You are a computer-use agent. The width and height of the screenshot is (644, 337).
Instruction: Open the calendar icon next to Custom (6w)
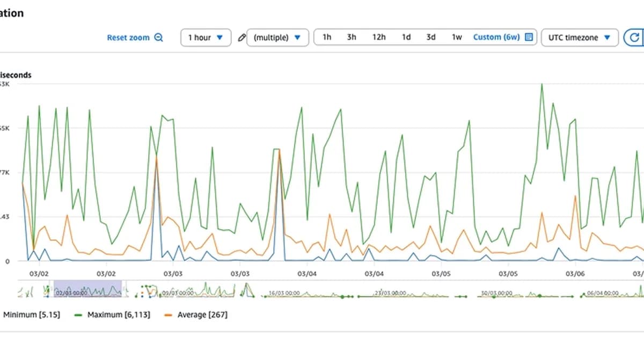[x=528, y=37]
